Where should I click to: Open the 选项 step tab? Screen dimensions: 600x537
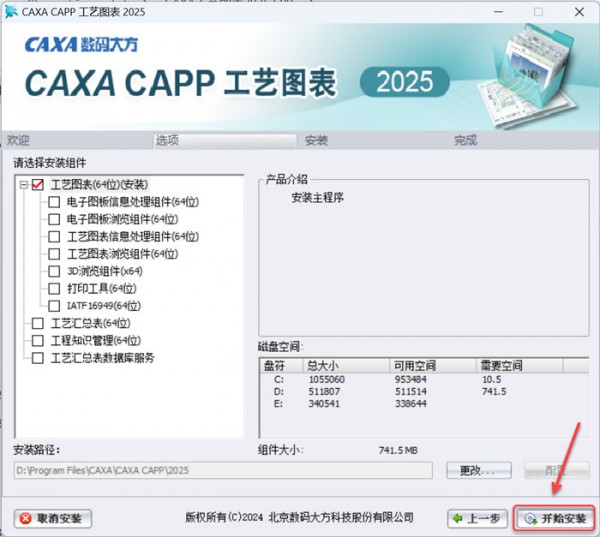pos(225,140)
